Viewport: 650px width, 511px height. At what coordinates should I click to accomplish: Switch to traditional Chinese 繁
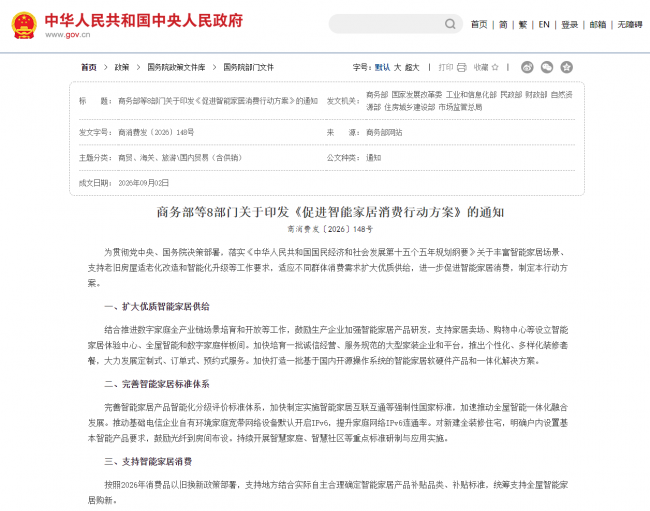click(523, 25)
